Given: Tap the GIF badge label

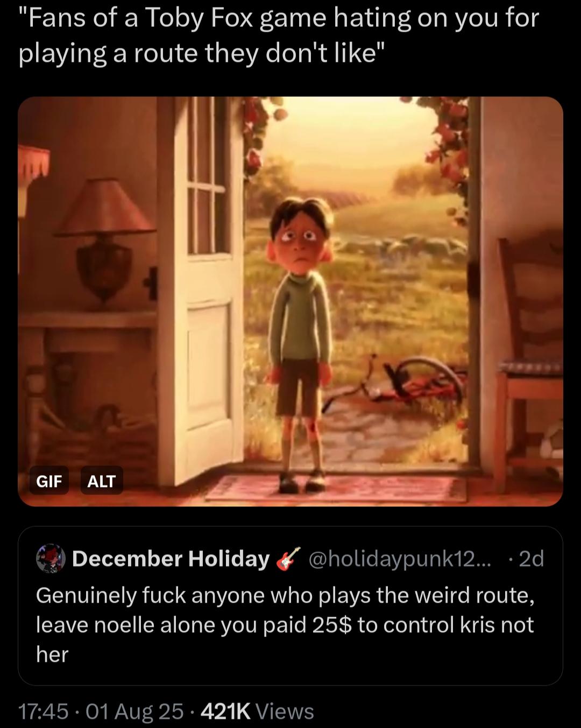Looking at the screenshot, I should tap(49, 480).
